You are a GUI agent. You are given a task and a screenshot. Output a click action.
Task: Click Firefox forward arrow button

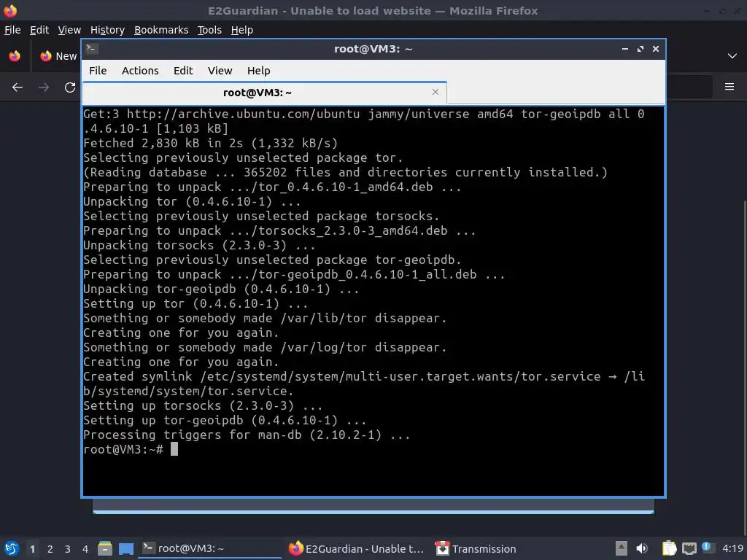pos(44,87)
